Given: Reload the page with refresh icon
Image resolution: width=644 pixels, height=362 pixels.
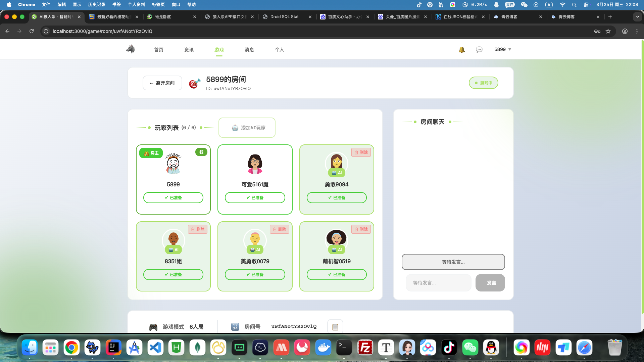Looking at the screenshot, I should [32, 31].
